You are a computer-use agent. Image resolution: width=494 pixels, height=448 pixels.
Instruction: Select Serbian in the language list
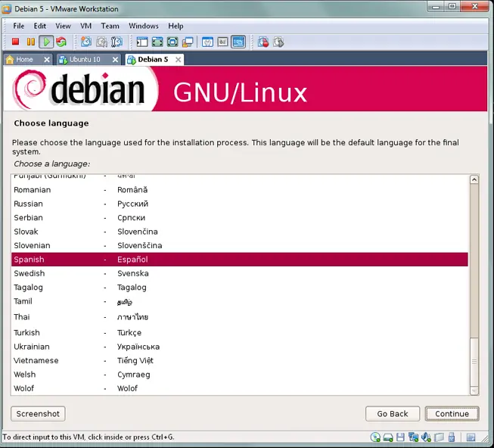(240, 217)
